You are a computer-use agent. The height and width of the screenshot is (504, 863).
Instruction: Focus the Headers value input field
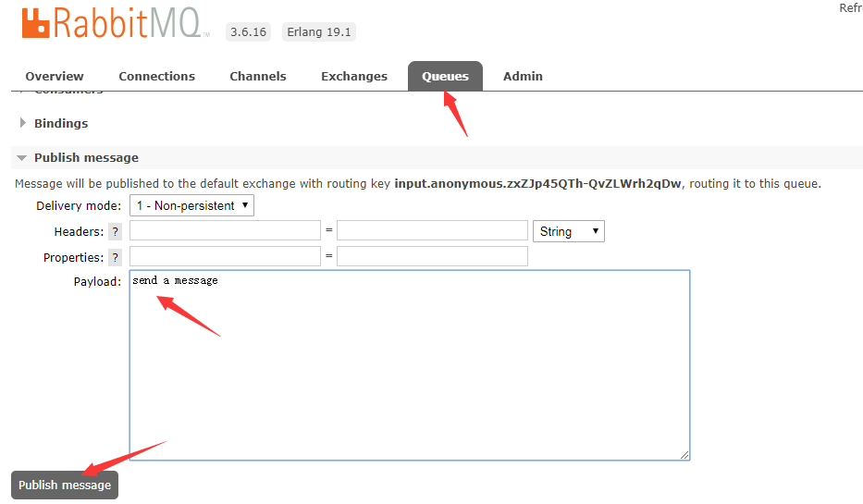[433, 230]
